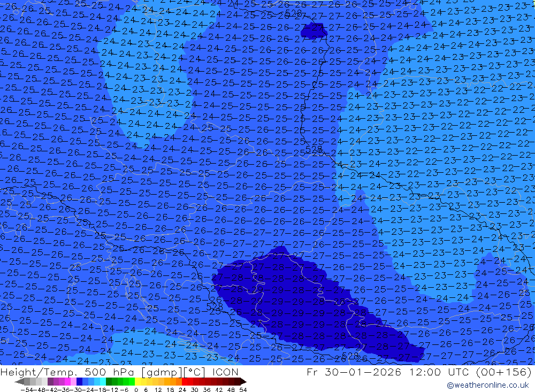Click the gray left arrow end of the color scale

19,381
